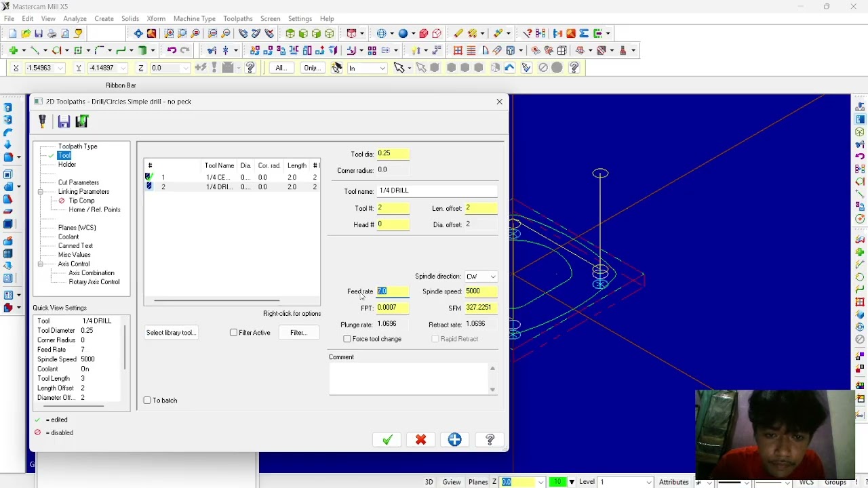This screenshot has width=868, height=488.
Task: Click the blue Sigma statistics icon
Action: [x=583, y=33]
